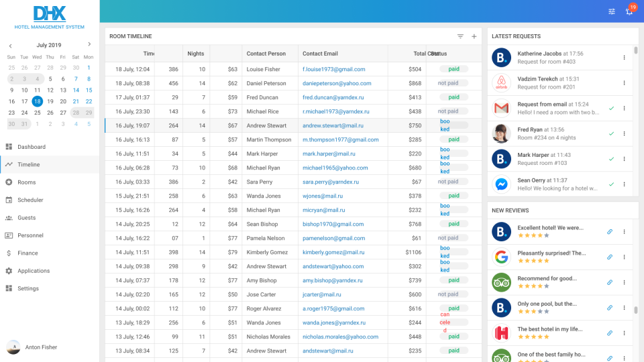Select July 18 in the calendar
Screen dimensions: 644x362
(x=38, y=101)
